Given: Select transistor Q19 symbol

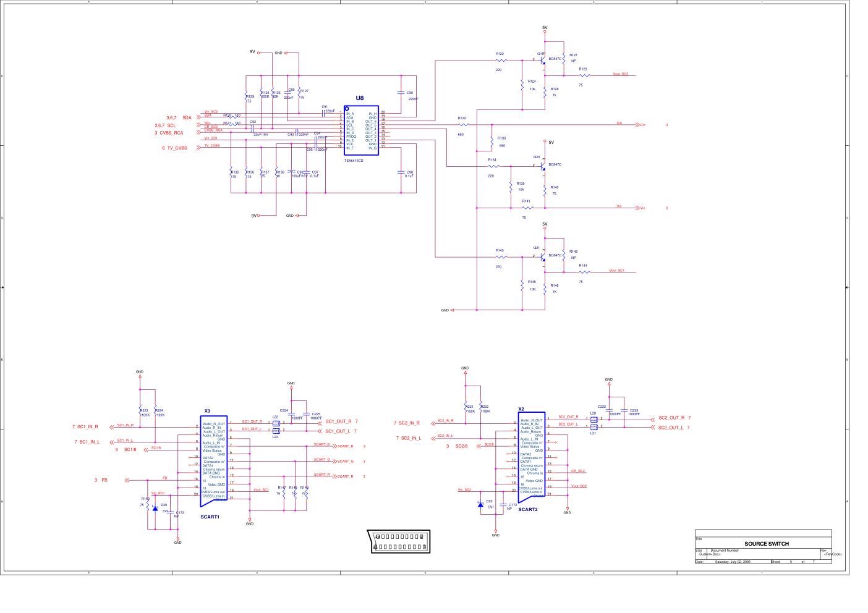Looking at the screenshot, I should (542, 61).
